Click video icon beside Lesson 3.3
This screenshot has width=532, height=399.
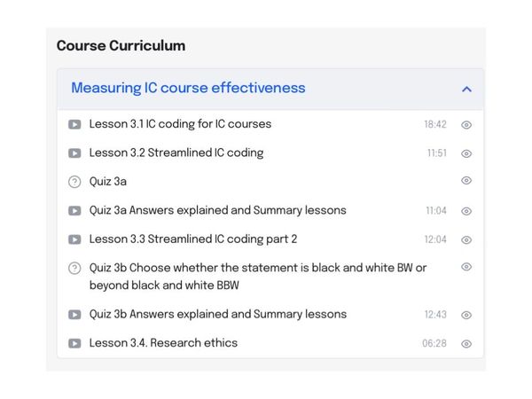[74, 239]
